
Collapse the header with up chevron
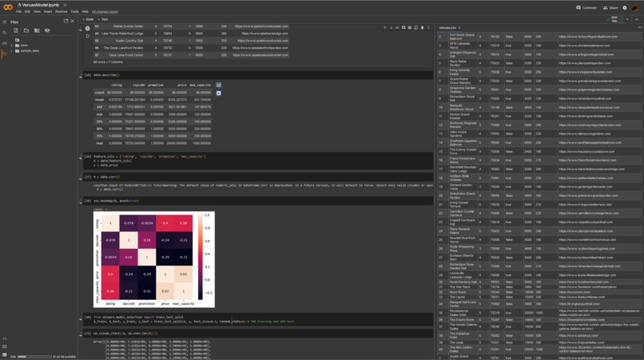point(637,19)
